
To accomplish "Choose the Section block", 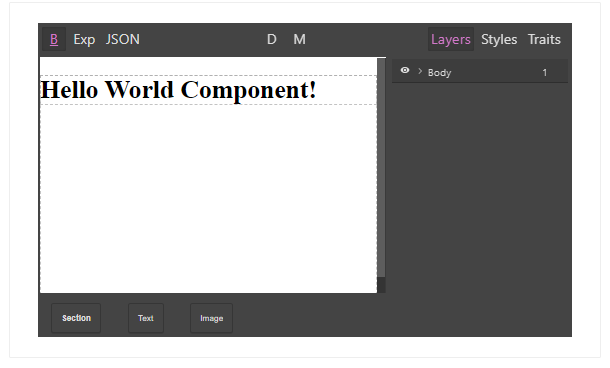I will 76,318.
